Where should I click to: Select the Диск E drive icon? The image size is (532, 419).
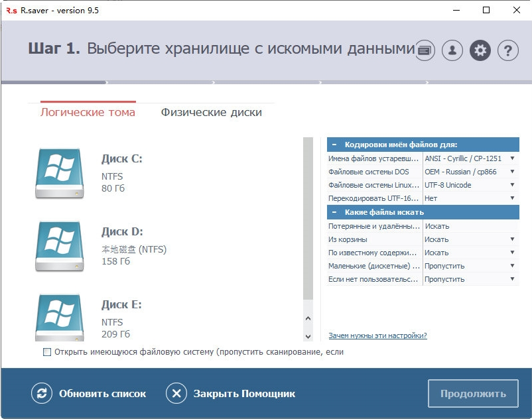click(x=60, y=318)
